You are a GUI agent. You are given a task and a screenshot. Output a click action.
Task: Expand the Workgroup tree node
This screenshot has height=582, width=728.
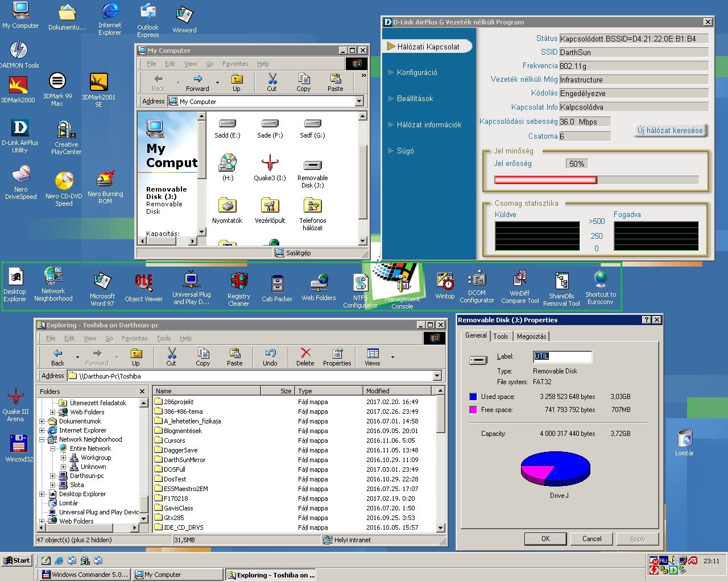coord(64,458)
